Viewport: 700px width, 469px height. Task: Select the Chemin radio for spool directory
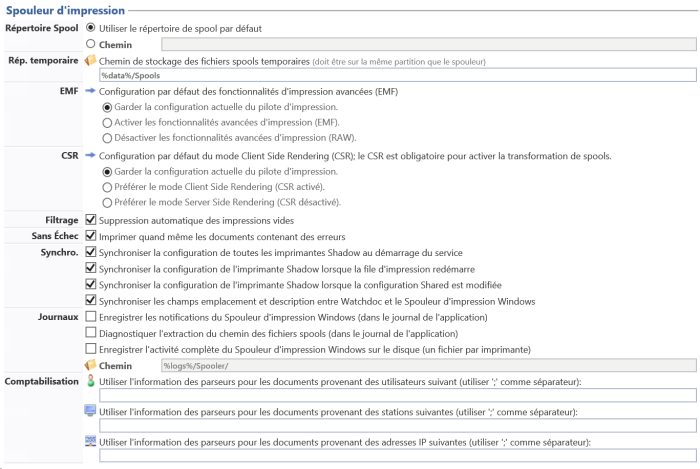click(x=92, y=44)
